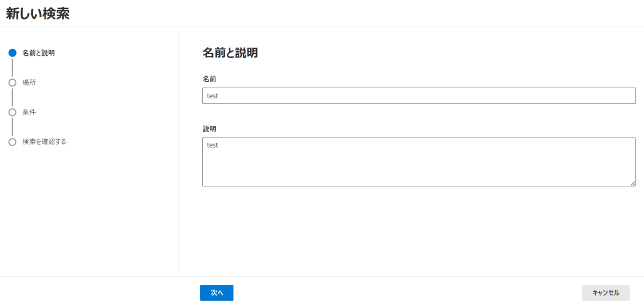The width and height of the screenshot is (644, 303).
Task: Click the filled circle beside 名前と説明
Action: [x=12, y=53]
